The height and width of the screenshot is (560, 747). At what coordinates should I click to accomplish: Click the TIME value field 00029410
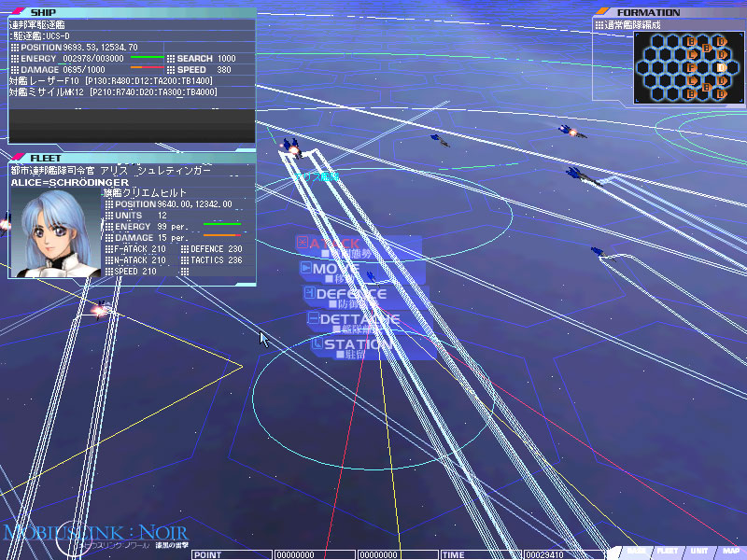pyautogui.click(x=564, y=554)
